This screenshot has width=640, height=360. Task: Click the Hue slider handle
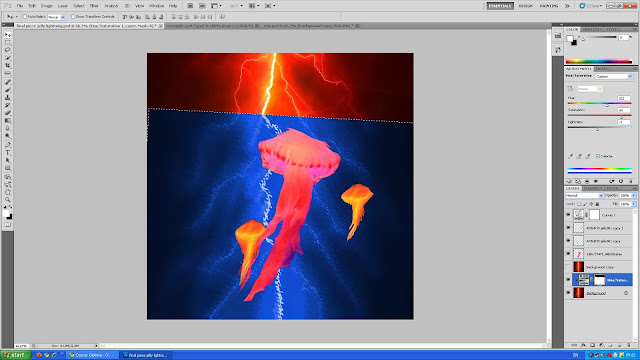(x=607, y=106)
